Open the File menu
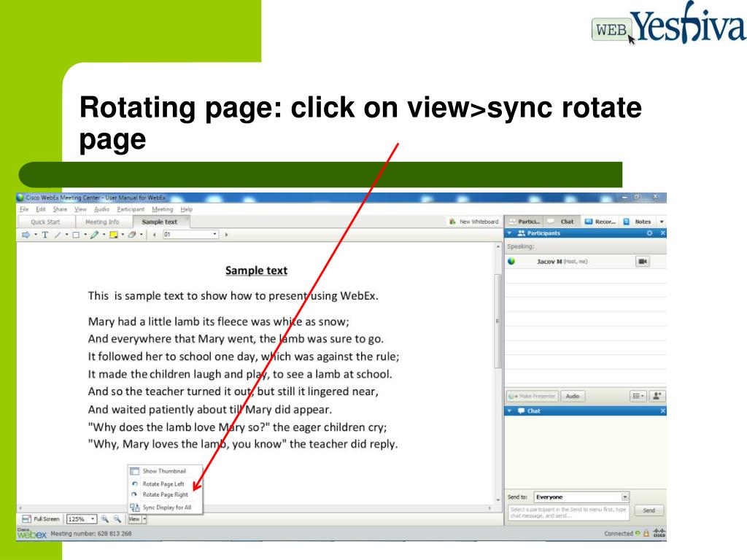This screenshot has width=747, height=560. tap(24, 209)
